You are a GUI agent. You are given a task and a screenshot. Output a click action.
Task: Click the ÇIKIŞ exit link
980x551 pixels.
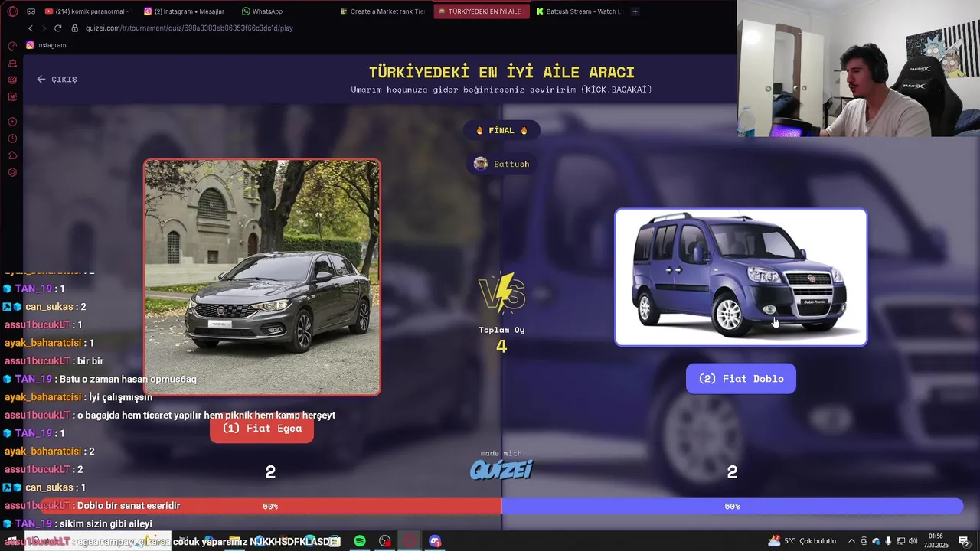click(x=57, y=80)
